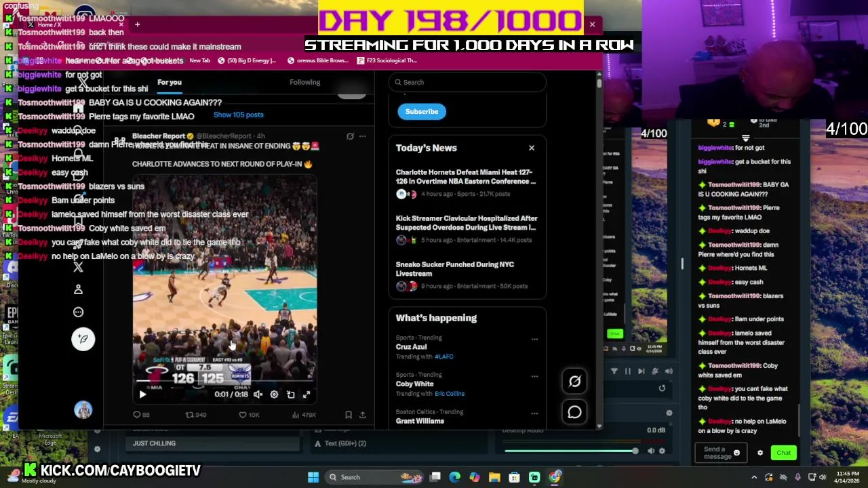Screen dimensions: 868x488
Task: Open more options for Cruz Azul trend
Action: click(x=534, y=339)
